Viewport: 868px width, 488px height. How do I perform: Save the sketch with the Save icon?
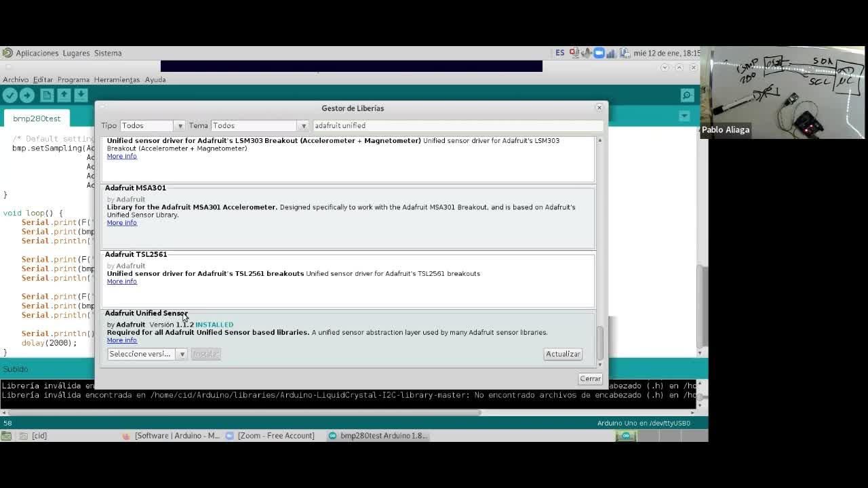click(81, 96)
